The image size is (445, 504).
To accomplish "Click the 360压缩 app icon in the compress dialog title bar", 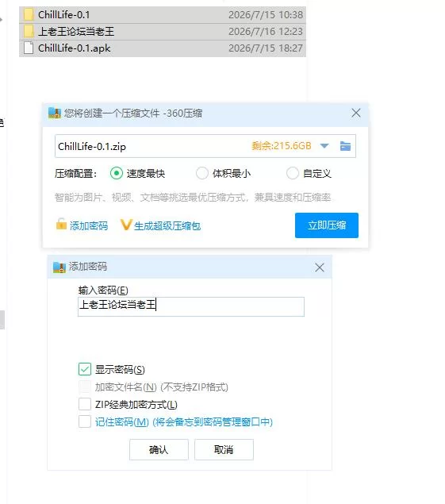I will point(54,113).
